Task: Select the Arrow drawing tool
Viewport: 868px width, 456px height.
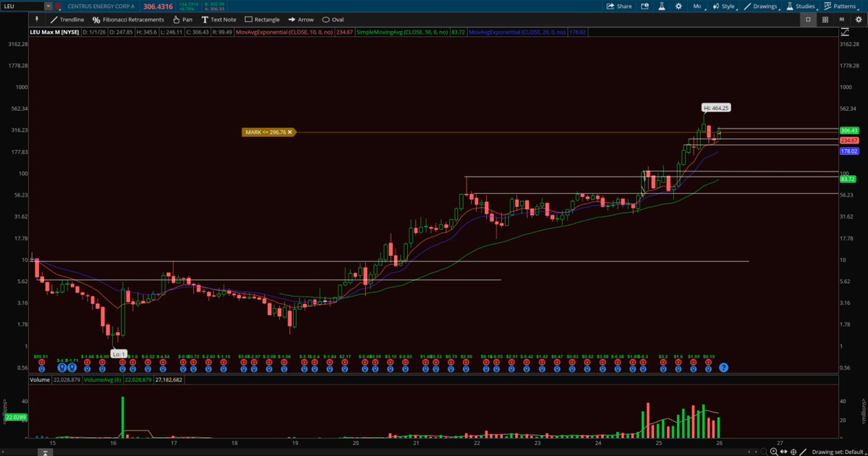Action: pyautogui.click(x=300, y=20)
